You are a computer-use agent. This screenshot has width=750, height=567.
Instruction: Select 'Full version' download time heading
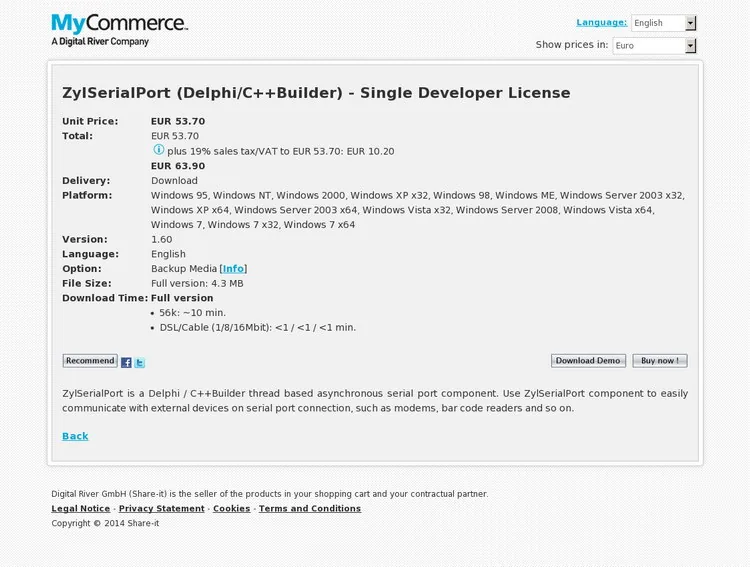pyautogui.click(x=182, y=298)
